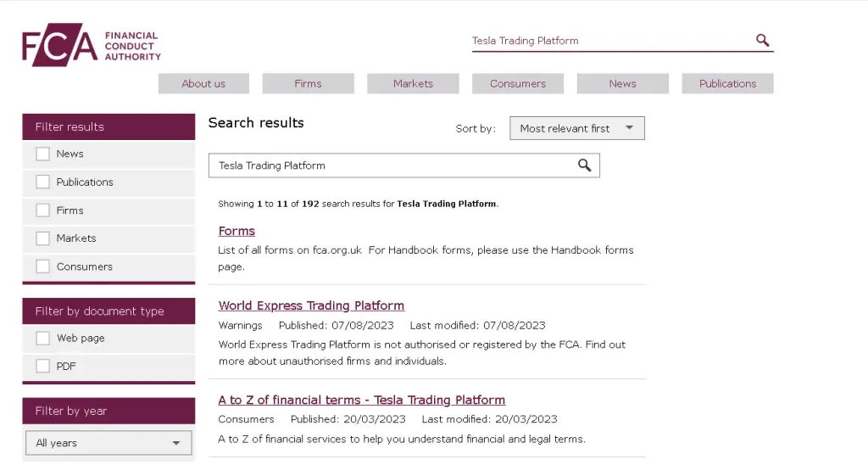This screenshot has height=465, width=868.
Task: Click the Filter results panel heading
Action: (x=108, y=127)
